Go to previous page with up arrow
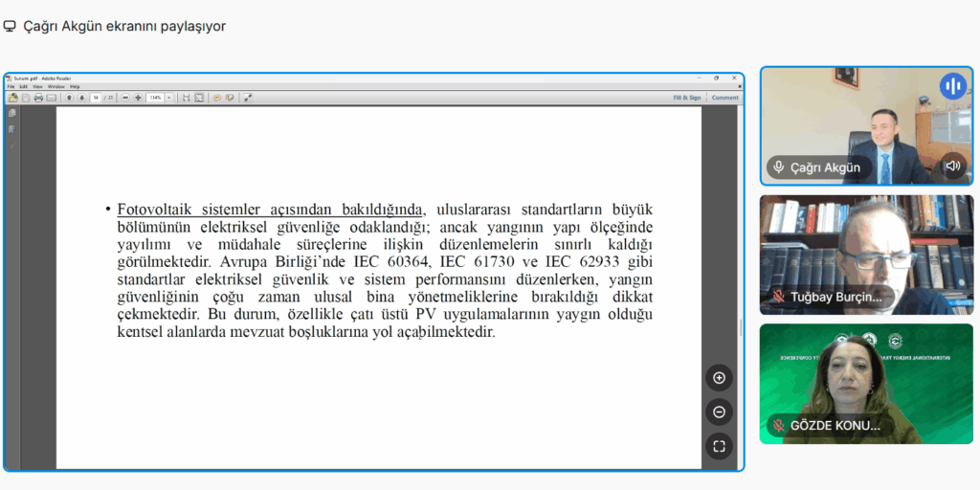 pos(69,98)
